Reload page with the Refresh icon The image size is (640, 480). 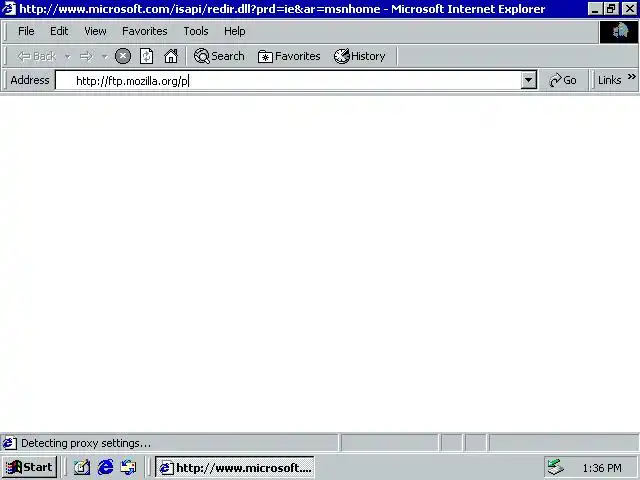[147, 56]
